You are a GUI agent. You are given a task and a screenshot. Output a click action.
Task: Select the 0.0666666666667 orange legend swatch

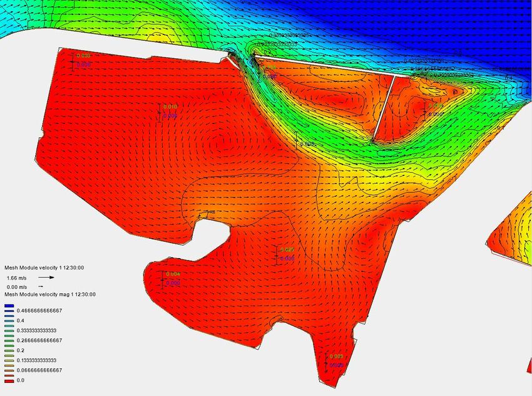9,370
